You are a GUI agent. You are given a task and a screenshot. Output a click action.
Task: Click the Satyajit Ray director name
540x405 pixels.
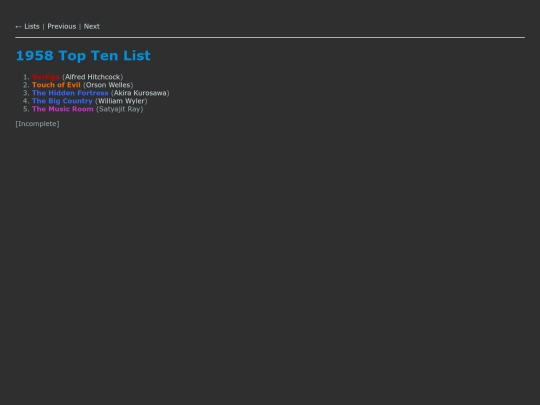pyautogui.click(x=120, y=109)
